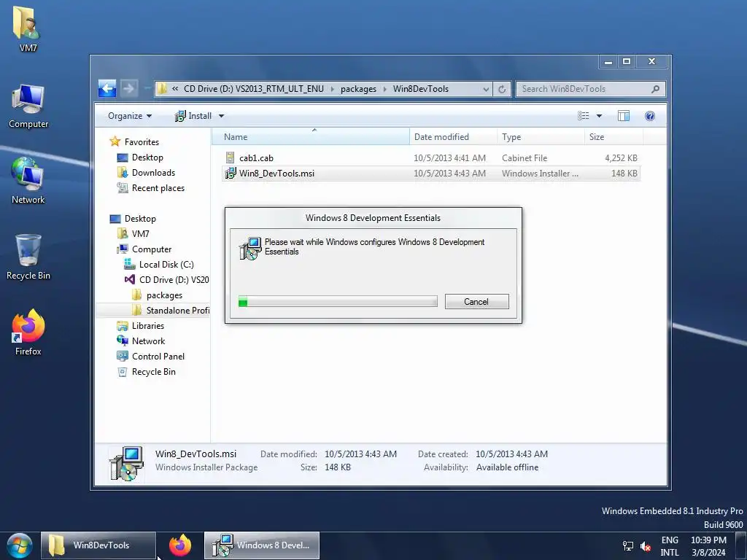747x560 pixels.
Task: Click the cab1.cab file icon
Action: (x=230, y=157)
